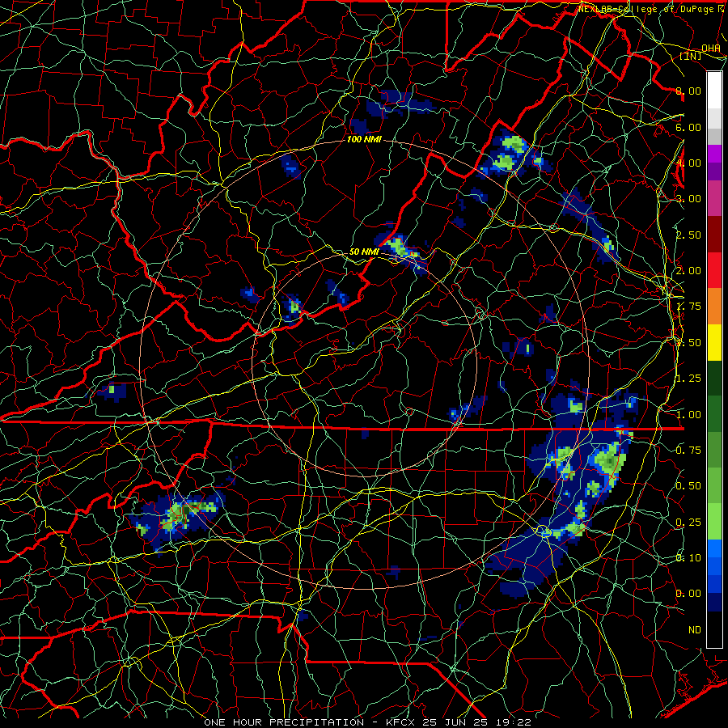This screenshot has height=728, width=728.
Task: Click the yellow 1.50 inch legend swatch
Action: (714, 342)
